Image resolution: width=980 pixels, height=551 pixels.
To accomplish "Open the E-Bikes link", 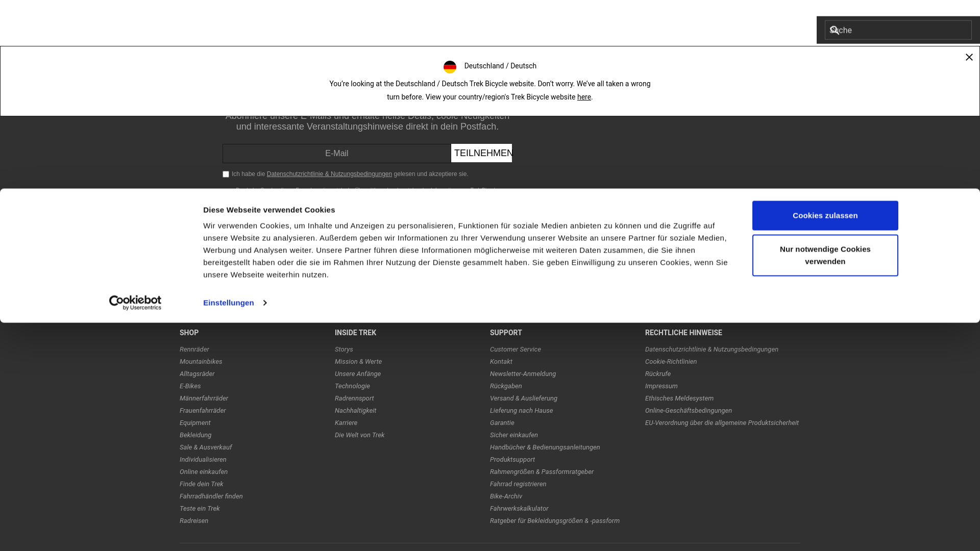I will 190,386.
